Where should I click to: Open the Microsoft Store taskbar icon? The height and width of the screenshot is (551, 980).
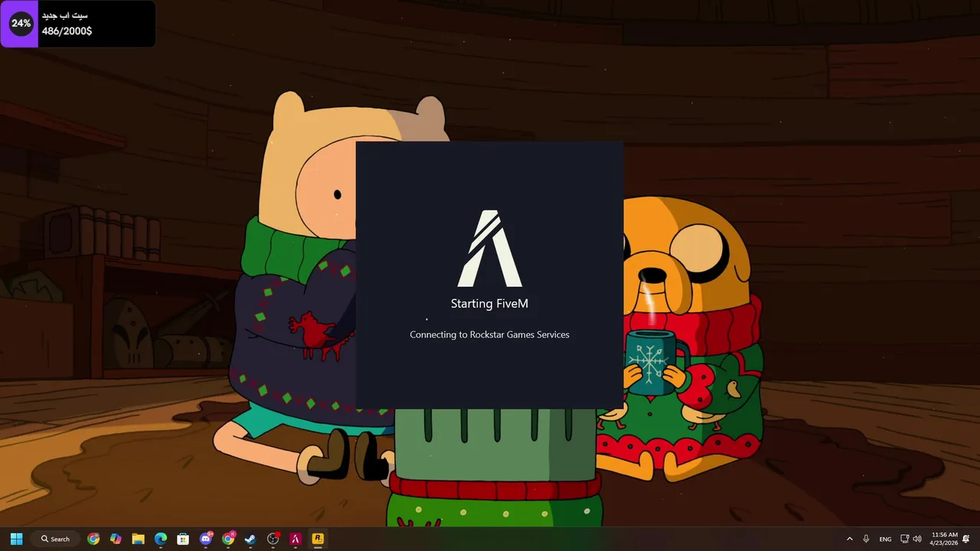coord(183,539)
